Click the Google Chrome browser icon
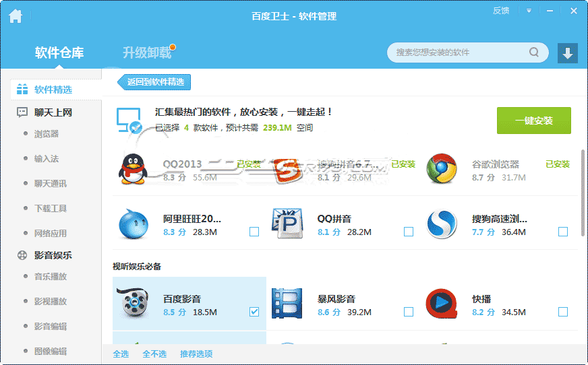The image size is (588, 365). pyautogui.click(x=442, y=168)
